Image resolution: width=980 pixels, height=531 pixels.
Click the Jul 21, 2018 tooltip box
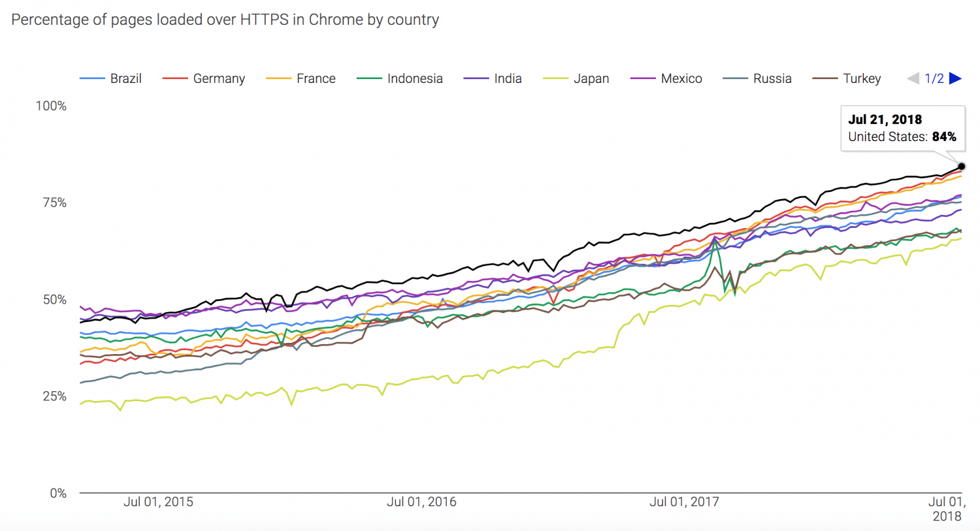pos(902,128)
